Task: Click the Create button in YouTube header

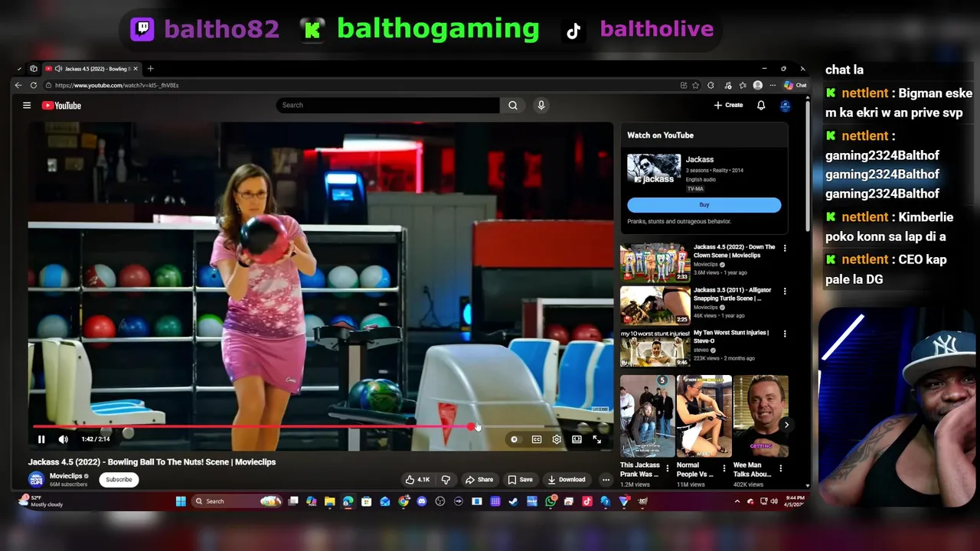Action: [x=728, y=106]
